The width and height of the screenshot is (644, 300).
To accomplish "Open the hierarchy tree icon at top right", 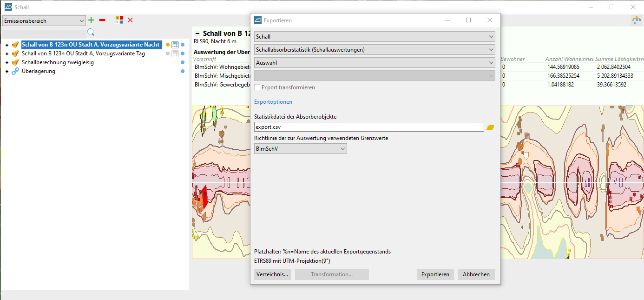I will point(636,20).
